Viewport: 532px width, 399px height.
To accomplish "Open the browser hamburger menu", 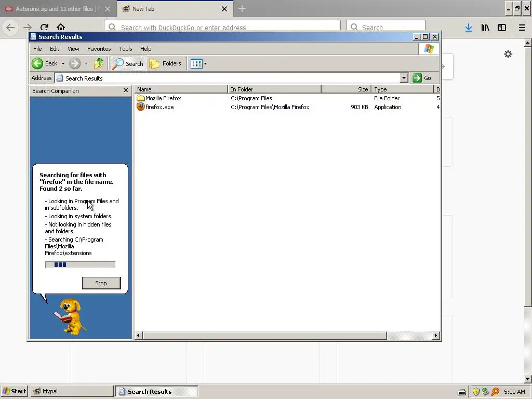I will tap(522, 28).
